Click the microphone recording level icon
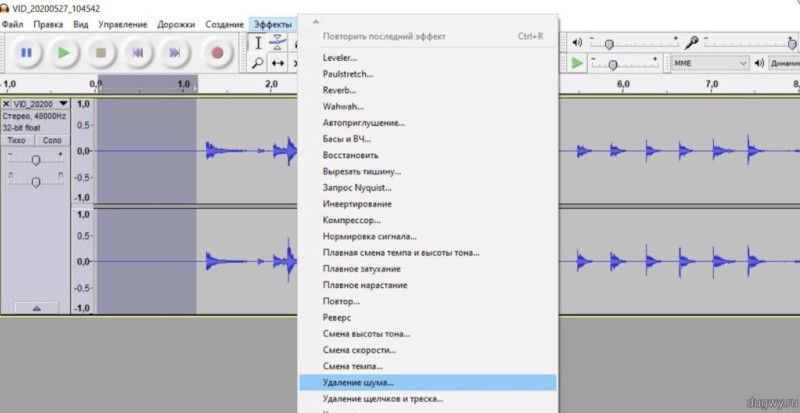 pyautogui.click(x=691, y=42)
